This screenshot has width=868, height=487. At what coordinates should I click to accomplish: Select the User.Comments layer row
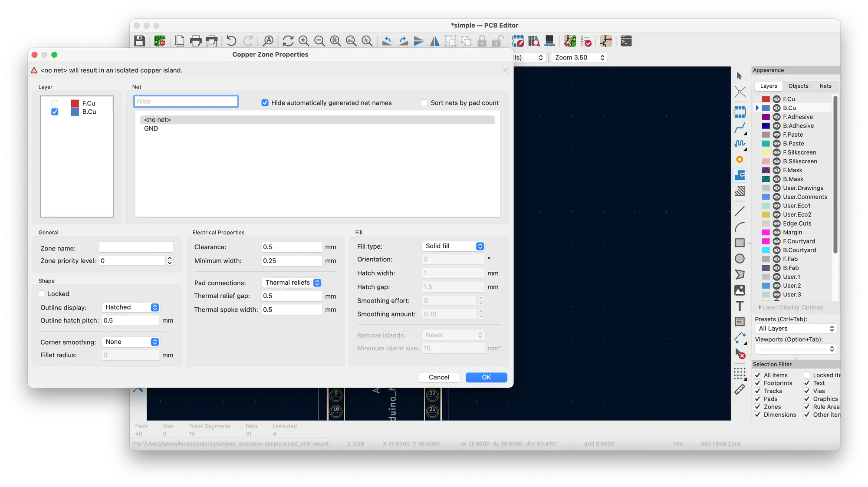(796, 197)
